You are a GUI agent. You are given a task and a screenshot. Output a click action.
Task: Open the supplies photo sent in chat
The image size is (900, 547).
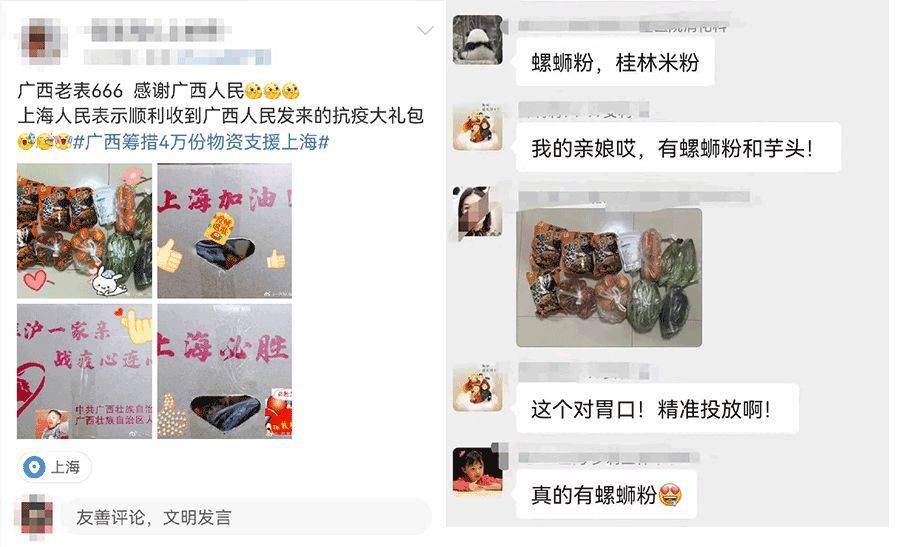(609, 277)
